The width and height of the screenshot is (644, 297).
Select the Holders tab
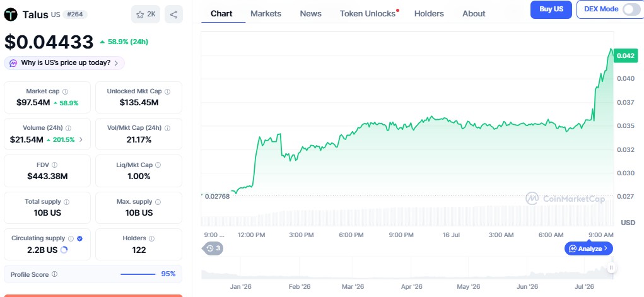pyautogui.click(x=429, y=13)
